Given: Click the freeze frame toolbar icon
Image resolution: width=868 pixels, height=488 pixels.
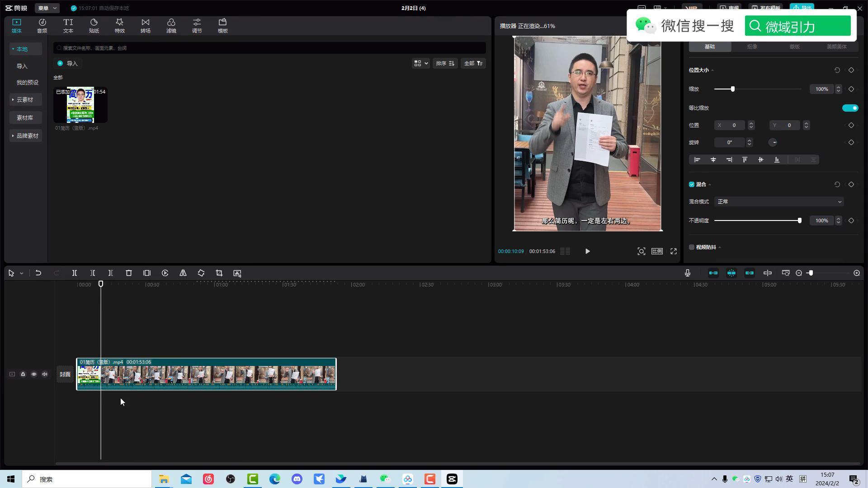Looking at the screenshot, I should (x=147, y=273).
